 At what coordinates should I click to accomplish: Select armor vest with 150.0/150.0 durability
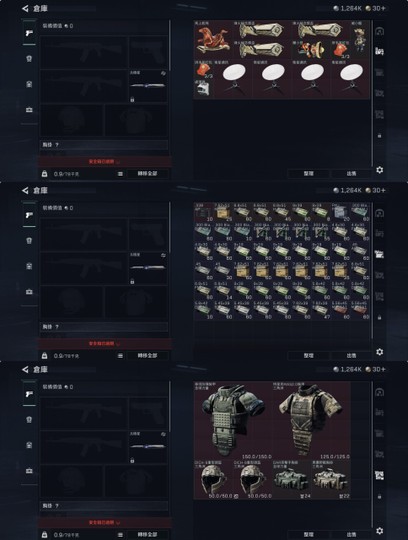pyautogui.click(x=233, y=420)
